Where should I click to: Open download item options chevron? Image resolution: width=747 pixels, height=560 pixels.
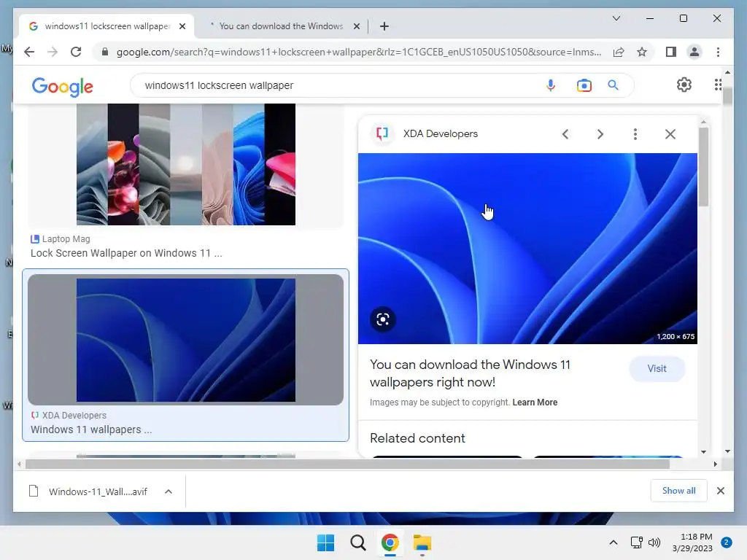(169, 491)
